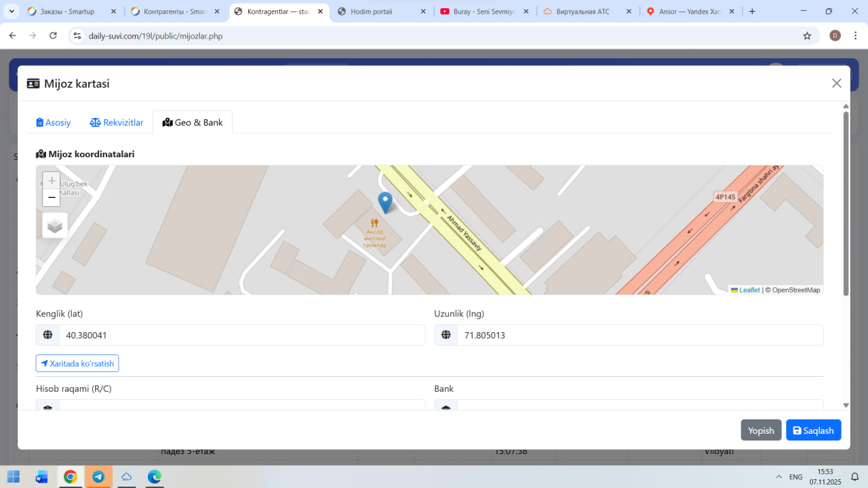Zoom out on the map
Image resolution: width=868 pixels, height=488 pixels.
click(x=52, y=198)
